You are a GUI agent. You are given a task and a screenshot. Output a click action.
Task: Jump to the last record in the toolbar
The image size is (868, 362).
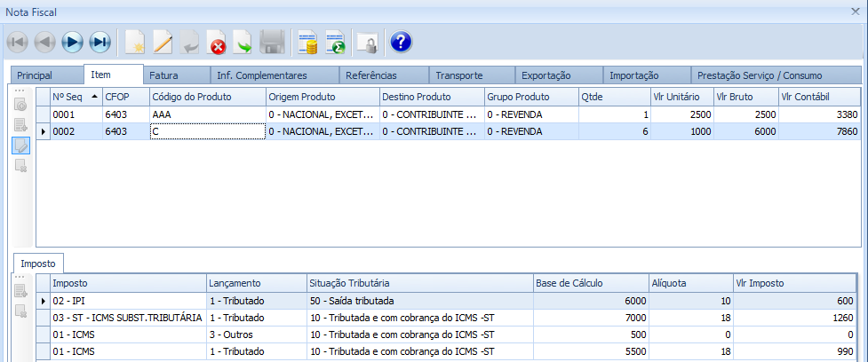click(100, 41)
